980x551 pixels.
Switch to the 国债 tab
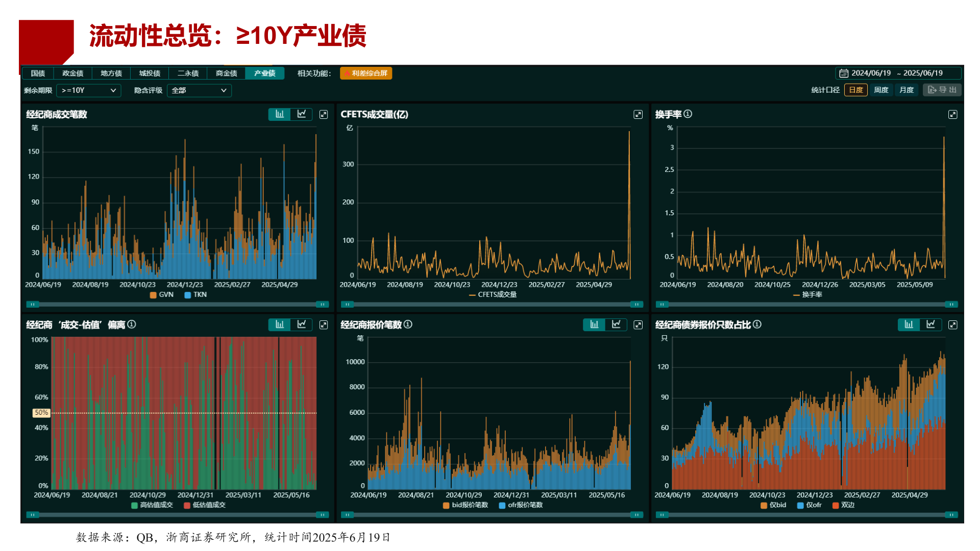[x=38, y=73]
